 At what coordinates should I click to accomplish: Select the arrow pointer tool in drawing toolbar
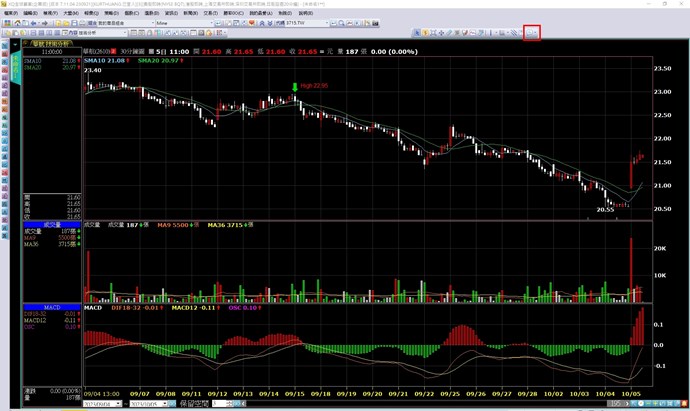point(416,33)
